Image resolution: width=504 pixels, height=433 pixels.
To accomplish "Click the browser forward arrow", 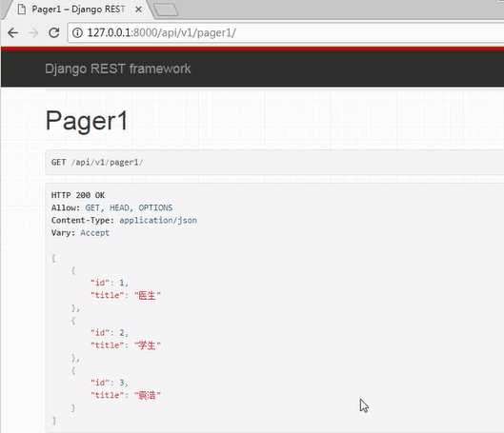I will pos(33,32).
